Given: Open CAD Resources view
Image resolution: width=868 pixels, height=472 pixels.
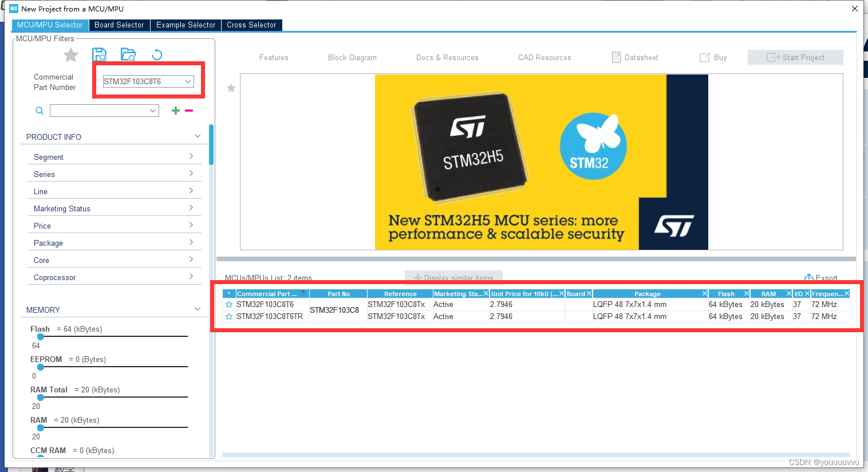Looking at the screenshot, I should point(545,57).
